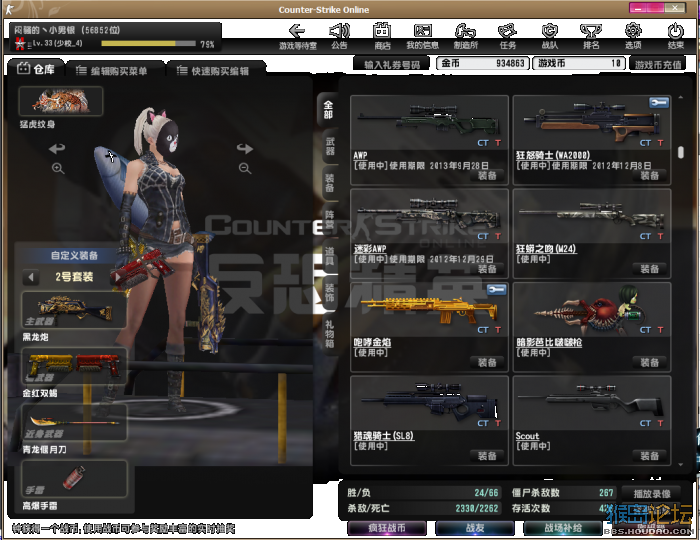Click the primary weapon slot 黑龙炮

(x=74, y=310)
